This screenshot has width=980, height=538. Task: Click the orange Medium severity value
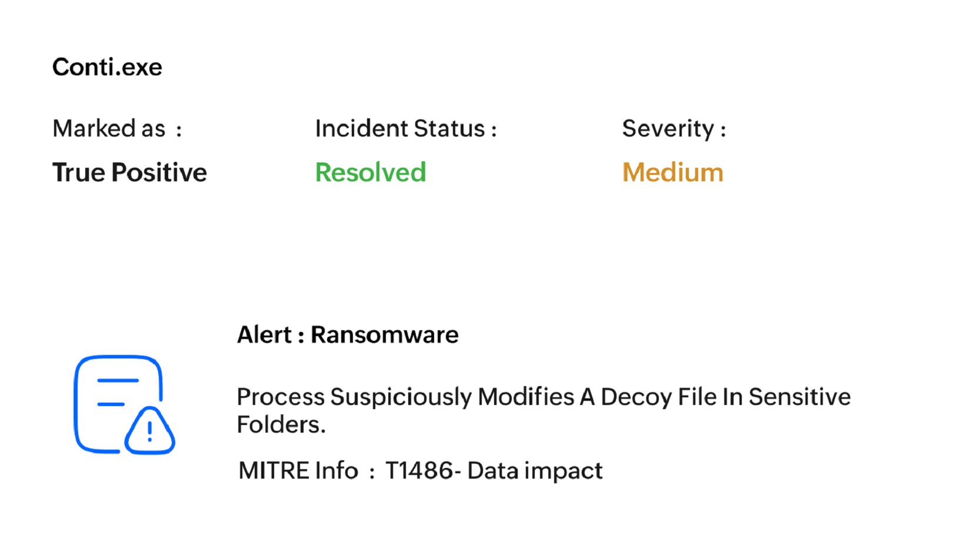tap(672, 172)
